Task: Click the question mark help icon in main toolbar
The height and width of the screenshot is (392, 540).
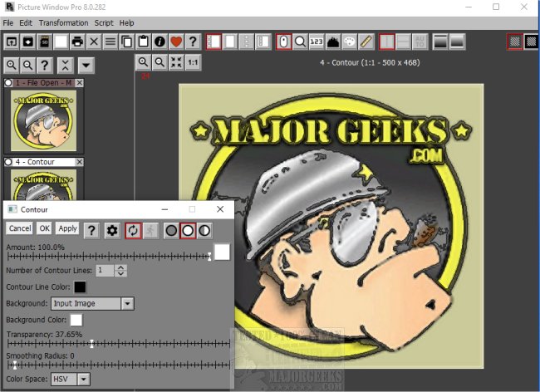Action: point(193,42)
